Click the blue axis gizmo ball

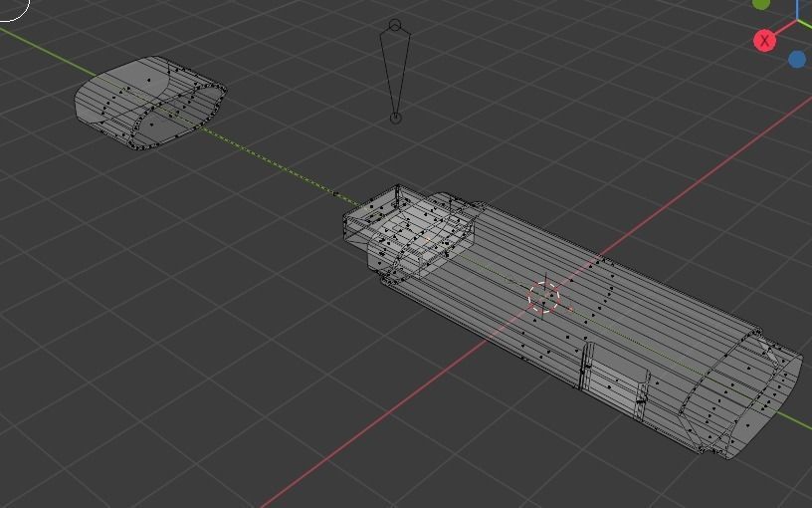[x=797, y=59]
